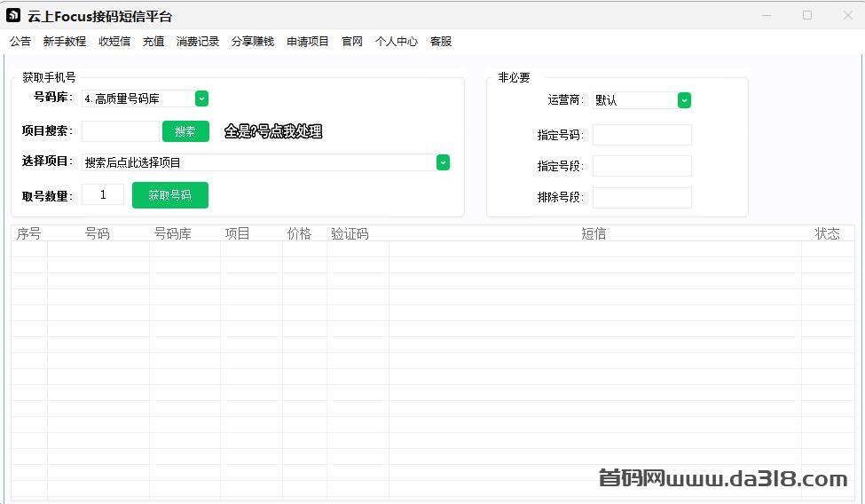
Task: Expand the 号码库 dropdown arrow
Action: [202, 98]
